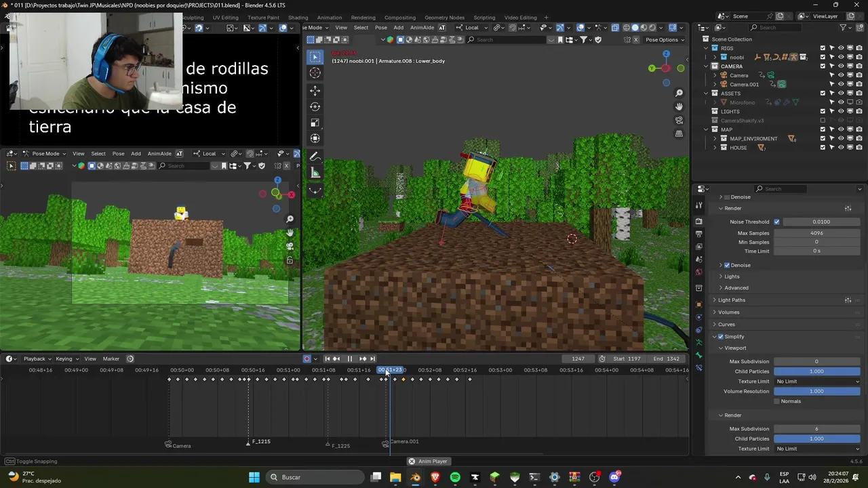Image resolution: width=868 pixels, height=488 pixels.
Task: Open Pose Options dropdown
Action: pyautogui.click(x=665, y=39)
